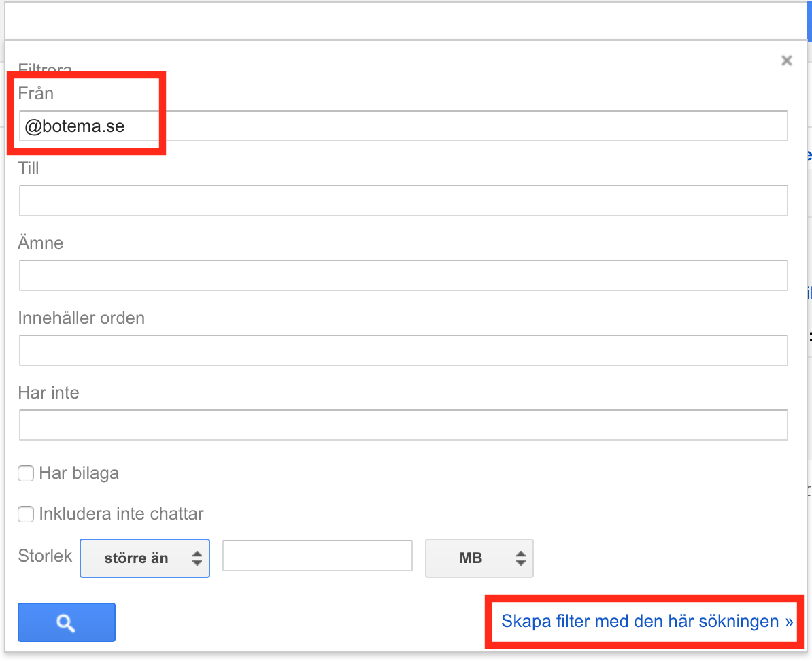812x661 pixels.
Task: Select the Ämne text field
Action: pos(403,275)
